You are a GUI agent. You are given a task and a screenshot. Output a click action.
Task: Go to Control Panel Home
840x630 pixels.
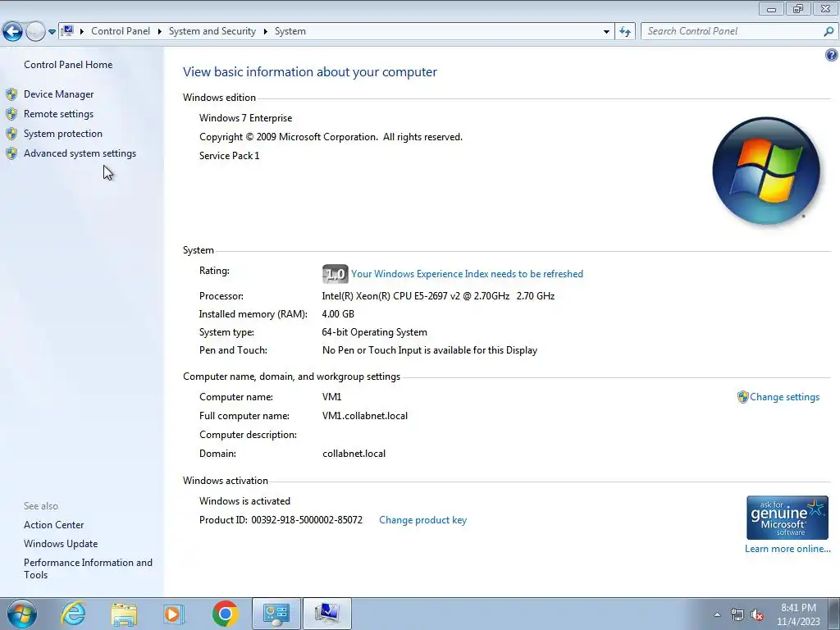point(68,65)
